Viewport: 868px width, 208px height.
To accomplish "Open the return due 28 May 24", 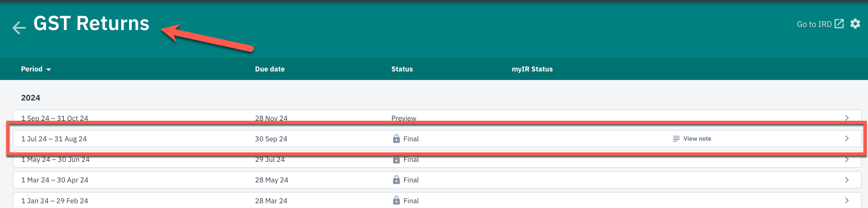I will pos(271,180).
